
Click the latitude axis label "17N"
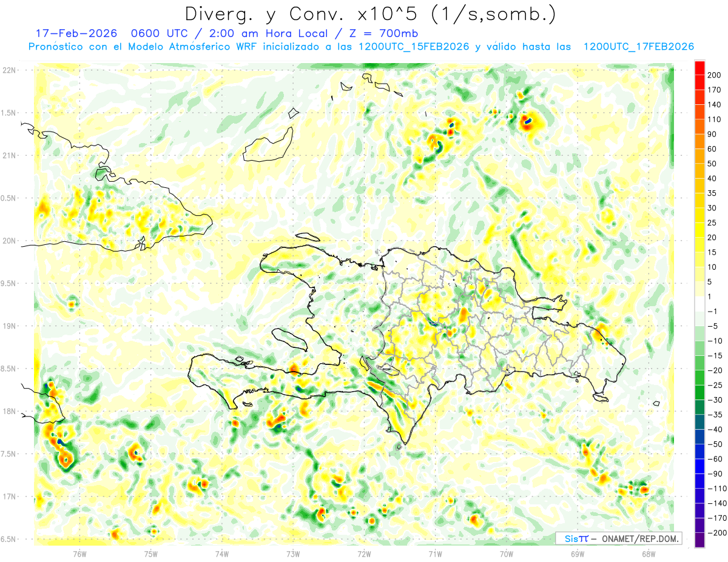click(9, 497)
